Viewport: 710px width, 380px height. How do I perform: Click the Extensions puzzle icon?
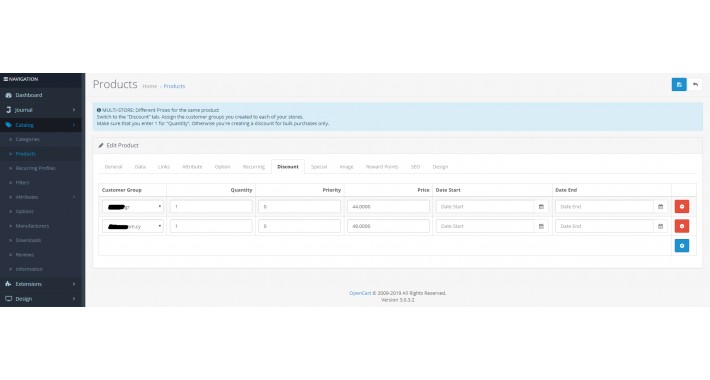pyautogui.click(x=8, y=284)
